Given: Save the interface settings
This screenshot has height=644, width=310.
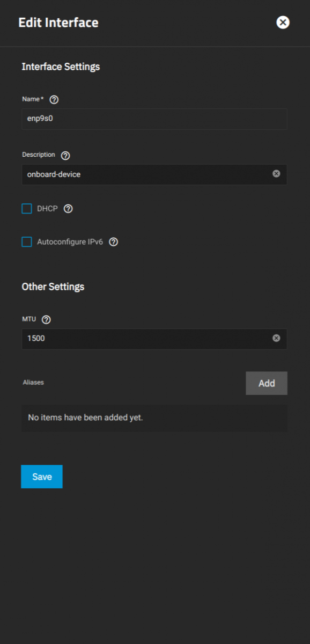Looking at the screenshot, I should [42, 477].
